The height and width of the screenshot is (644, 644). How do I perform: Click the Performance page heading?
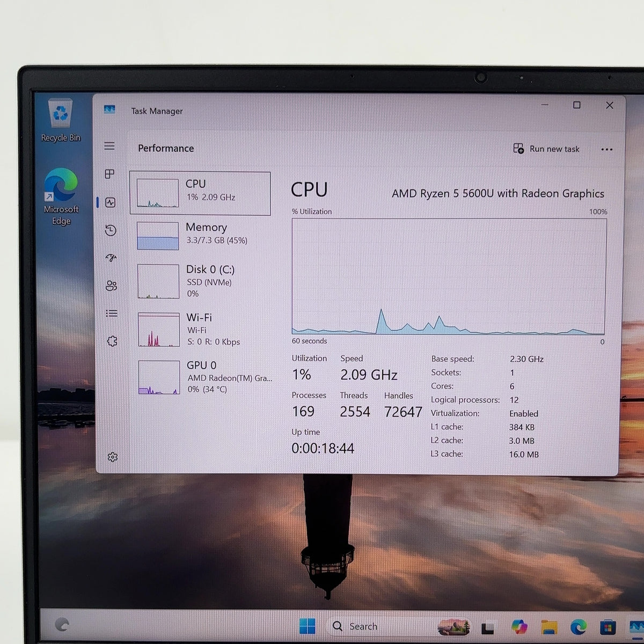[x=166, y=148]
